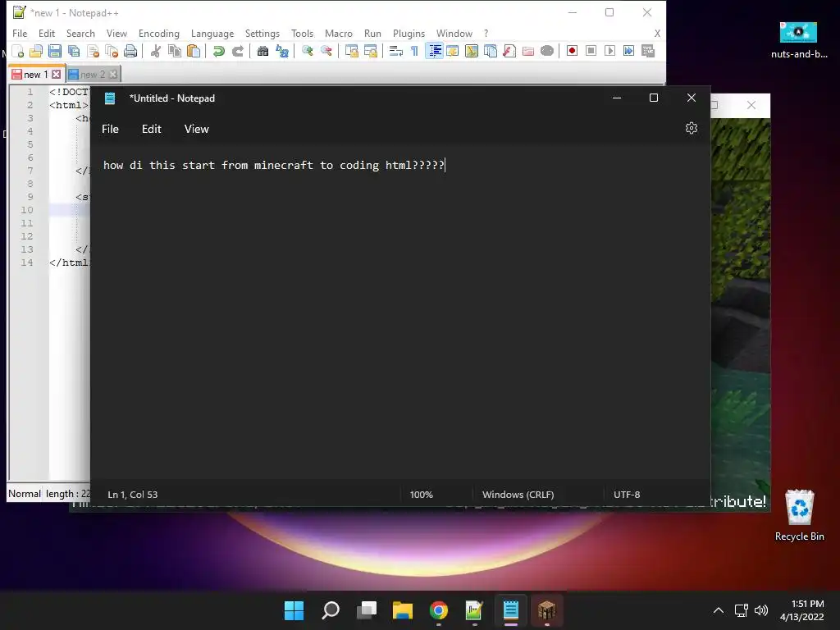Click the New document icon in Notepad++ toolbar
The image size is (840, 630).
click(x=18, y=51)
